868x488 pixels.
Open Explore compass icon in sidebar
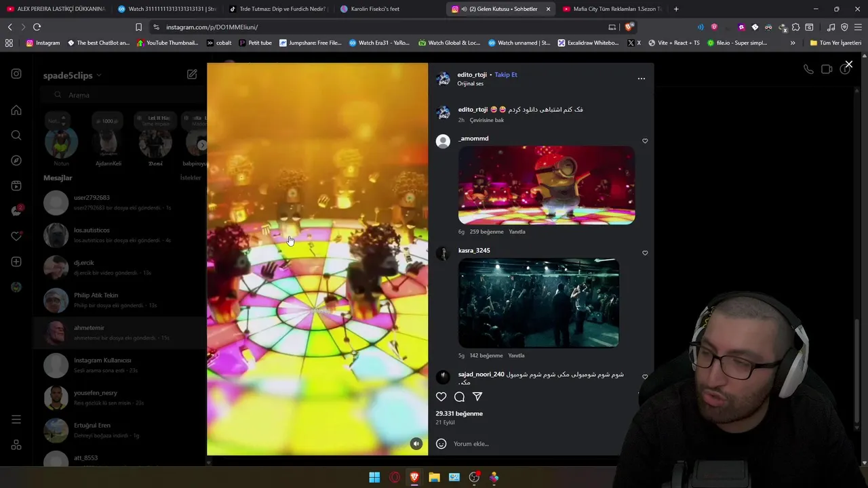pos(16,161)
